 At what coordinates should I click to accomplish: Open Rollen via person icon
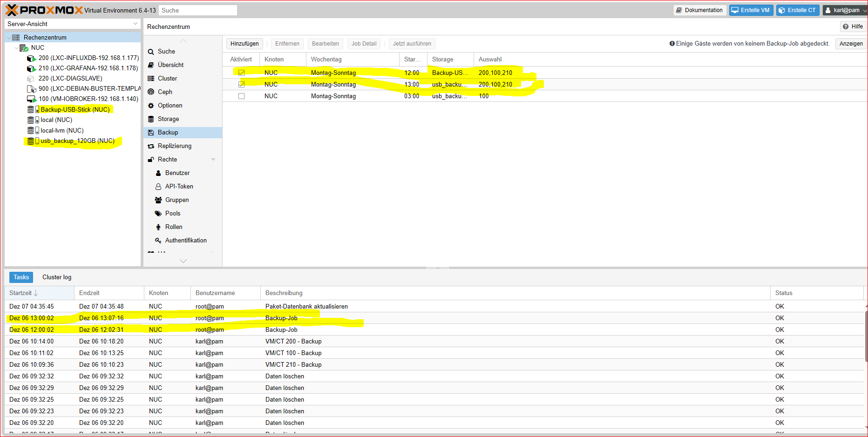(x=158, y=227)
